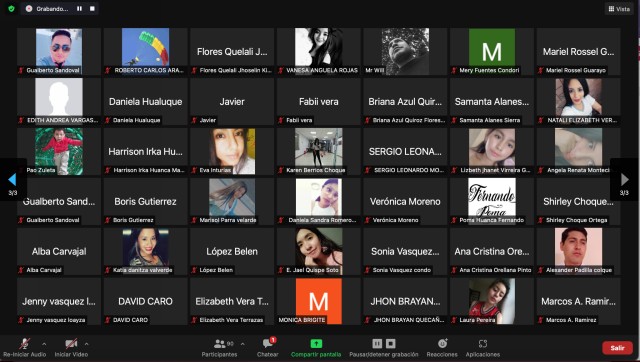Select Pao Zuleta tile

pos(59,151)
